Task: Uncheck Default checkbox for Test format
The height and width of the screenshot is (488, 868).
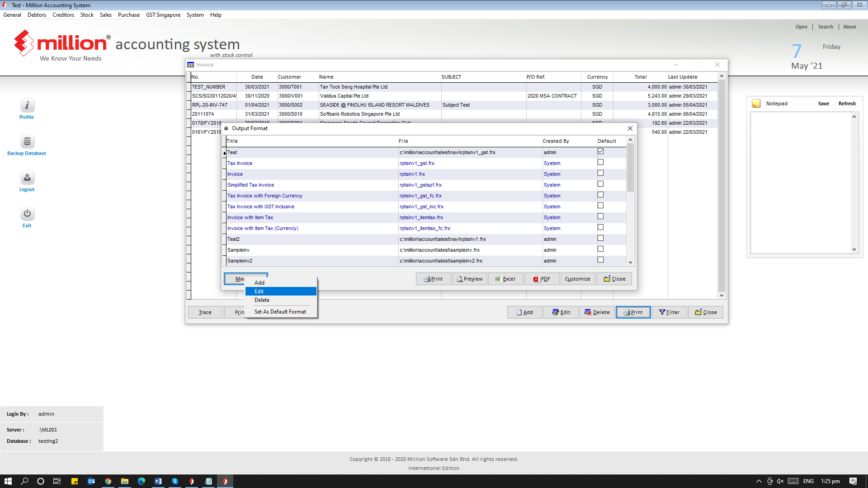Action: click(x=600, y=151)
